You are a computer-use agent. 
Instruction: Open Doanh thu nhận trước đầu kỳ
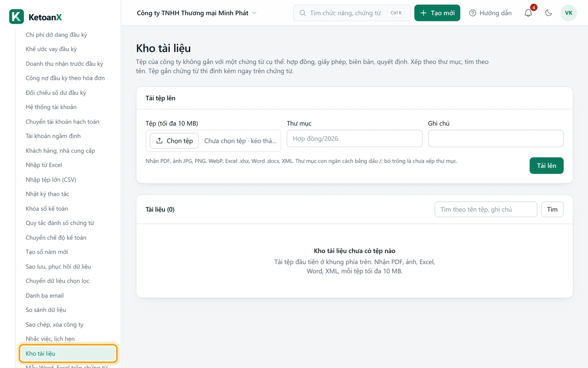(x=64, y=64)
